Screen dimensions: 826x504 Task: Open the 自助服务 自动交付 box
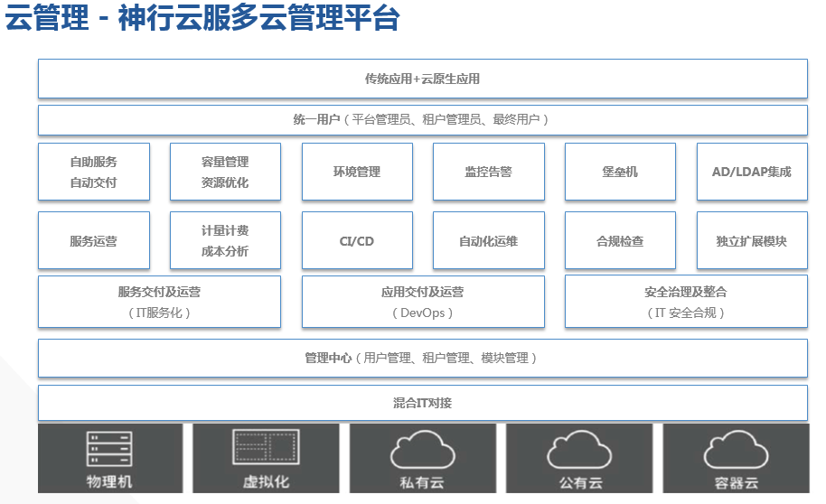pyautogui.click(x=94, y=172)
